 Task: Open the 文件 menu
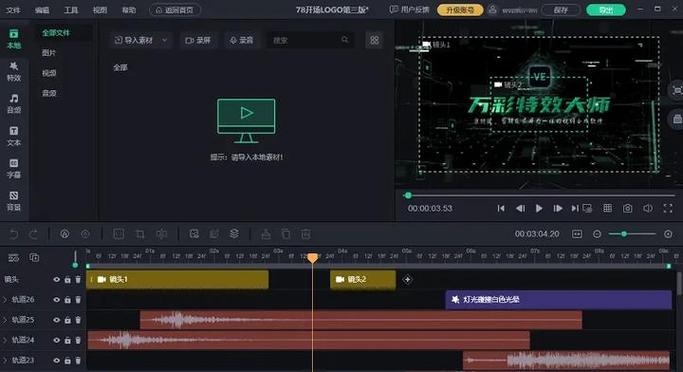pos(13,10)
